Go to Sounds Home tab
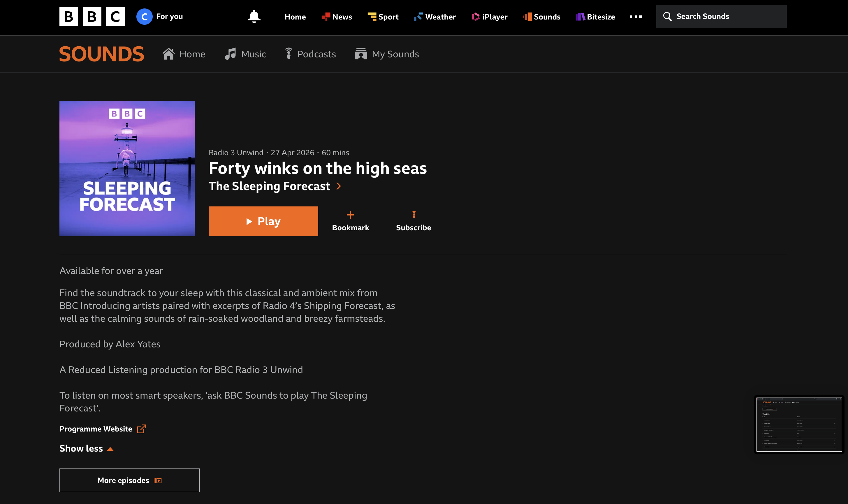Viewport: 848px width, 504px height. point(184,54)
